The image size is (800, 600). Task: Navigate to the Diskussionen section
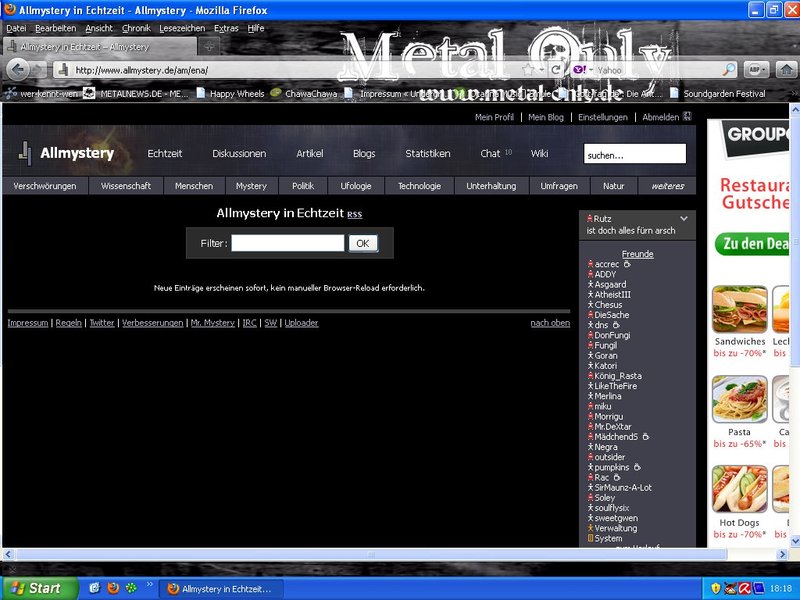click(x=239, y=154)
